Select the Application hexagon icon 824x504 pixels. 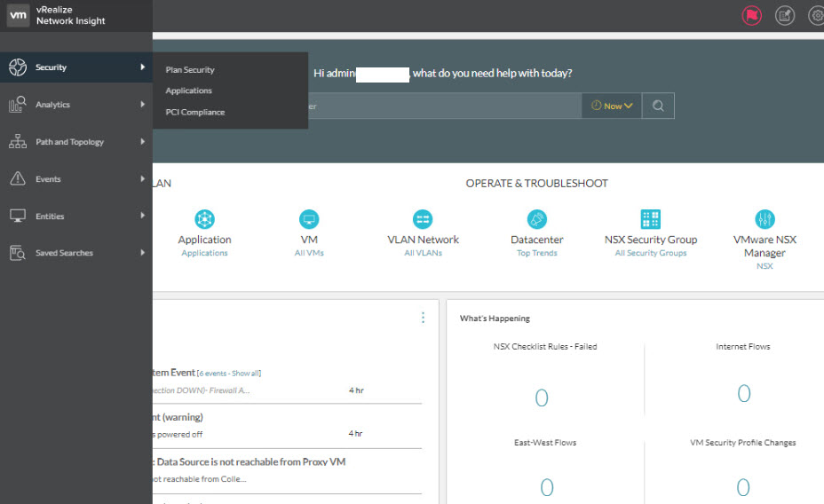coord(204,219)
